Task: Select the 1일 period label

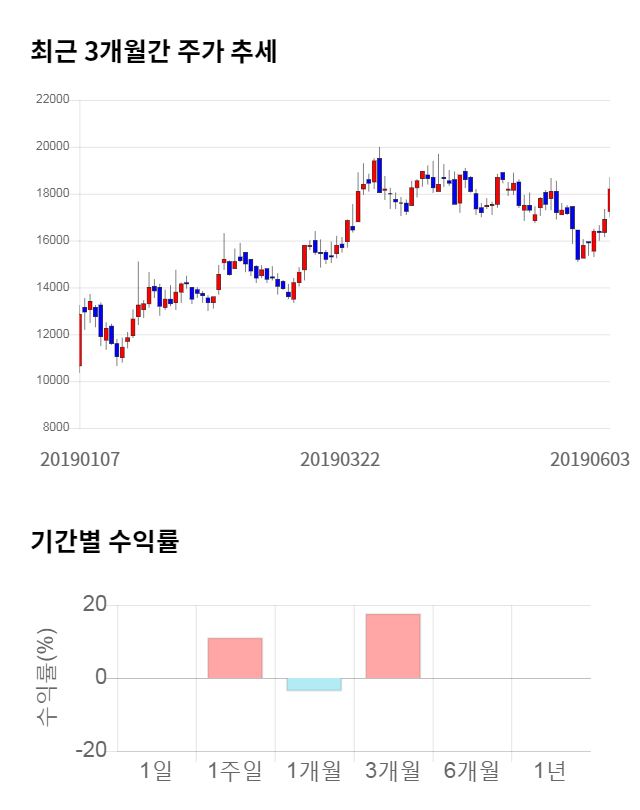Action: (x=156, y=771)
